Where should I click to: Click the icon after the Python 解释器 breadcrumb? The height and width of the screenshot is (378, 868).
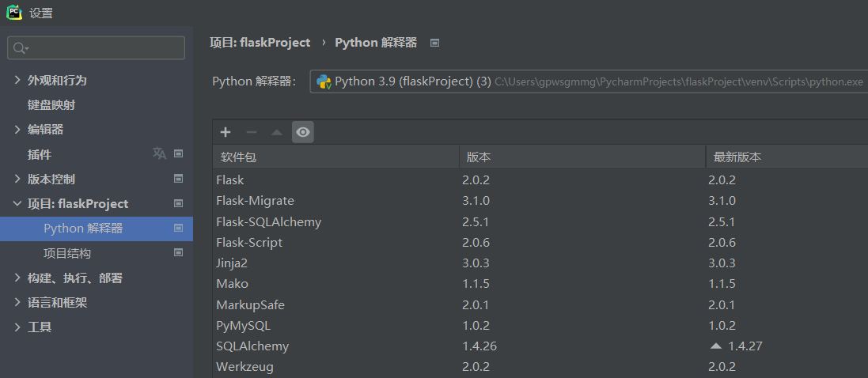pyautogui.click(x=434, y=43)
